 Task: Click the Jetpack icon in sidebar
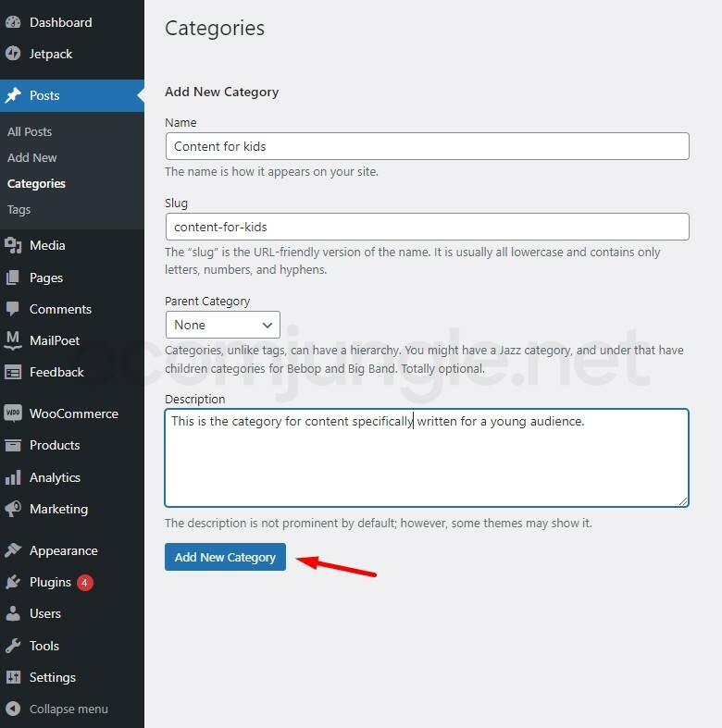pos(13,54)
